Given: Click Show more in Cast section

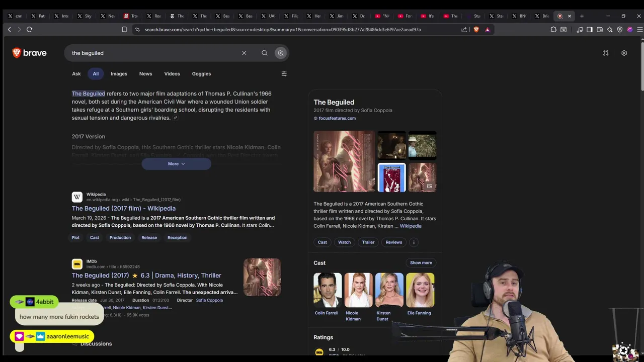Looking at the screenshot, I should click(x=421, y=263).
